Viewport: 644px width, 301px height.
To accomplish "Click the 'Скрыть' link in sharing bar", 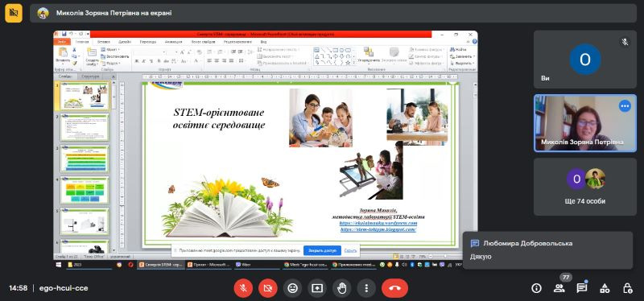I will coord(350,250).
